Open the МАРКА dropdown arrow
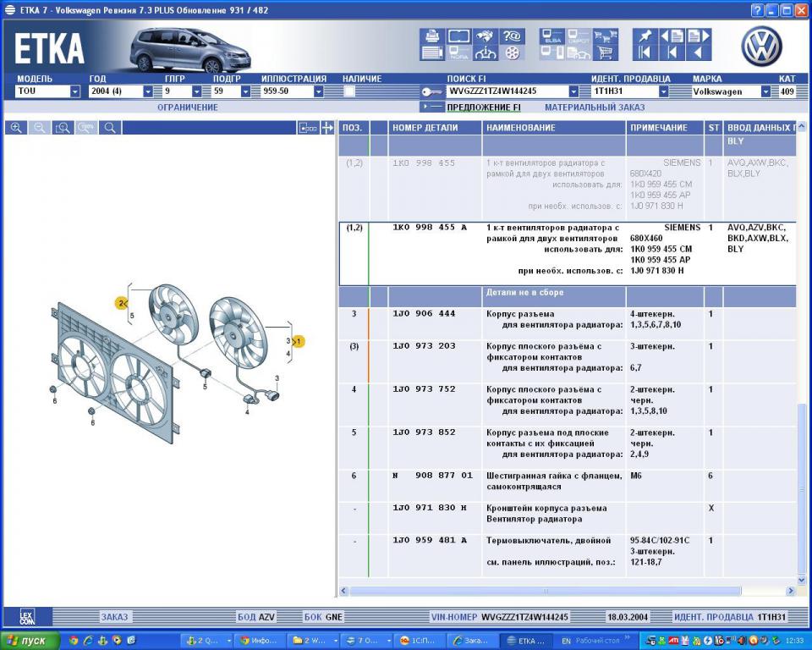 coord(765,91)
